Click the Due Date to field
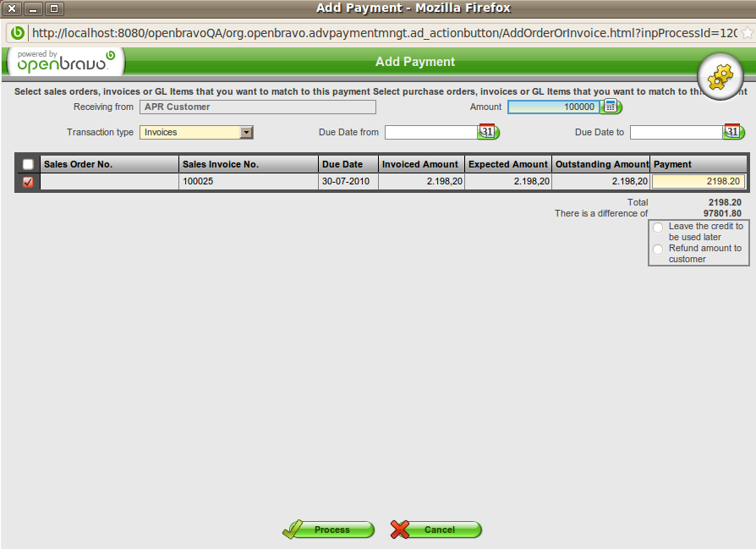The image size is (756, 549). pyautogui.click(x=676, y=132)
